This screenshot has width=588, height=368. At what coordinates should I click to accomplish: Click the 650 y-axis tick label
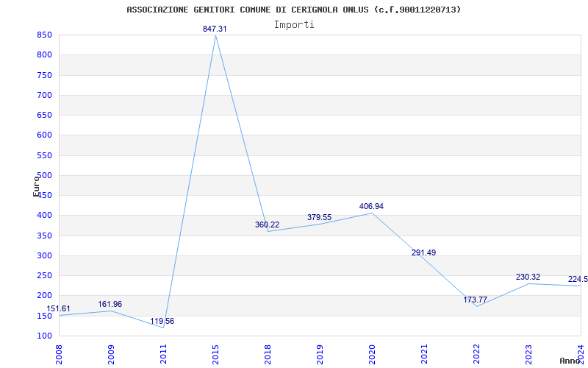44,116
